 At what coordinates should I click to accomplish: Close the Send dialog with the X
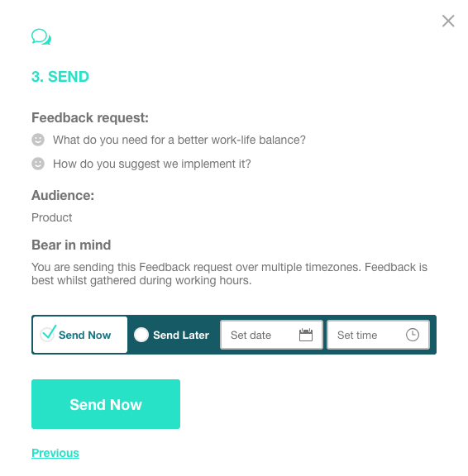tap(448, 21)
